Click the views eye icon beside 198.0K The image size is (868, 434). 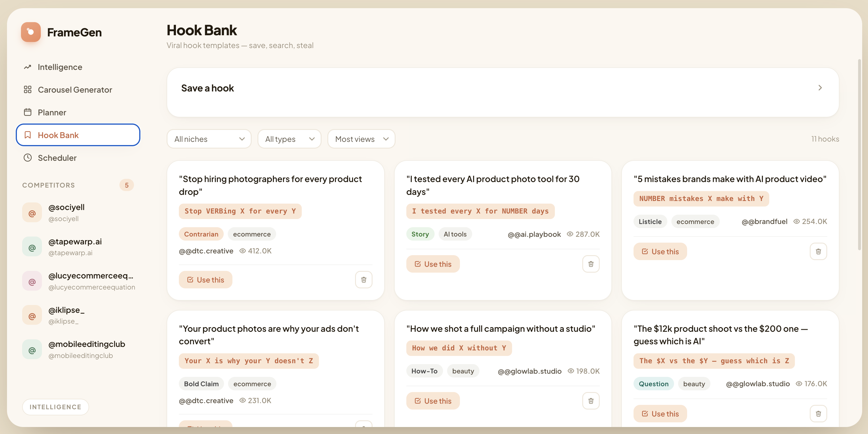pos(571,371)
